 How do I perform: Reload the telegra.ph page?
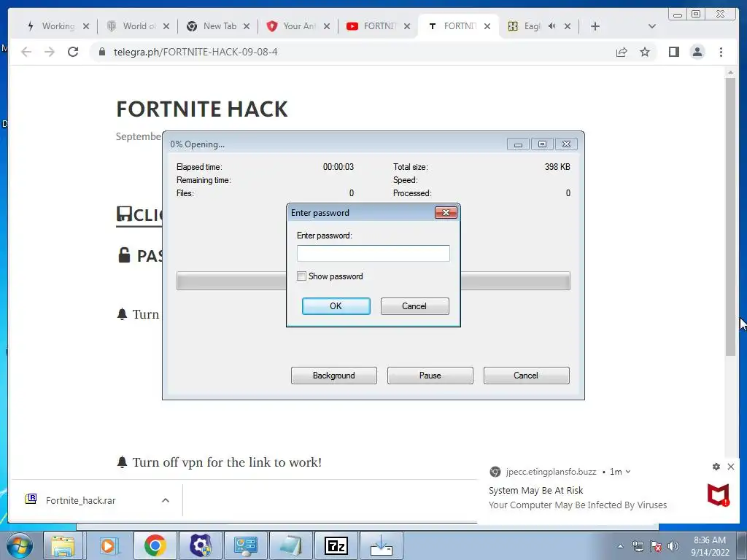(x=73, y=52)
